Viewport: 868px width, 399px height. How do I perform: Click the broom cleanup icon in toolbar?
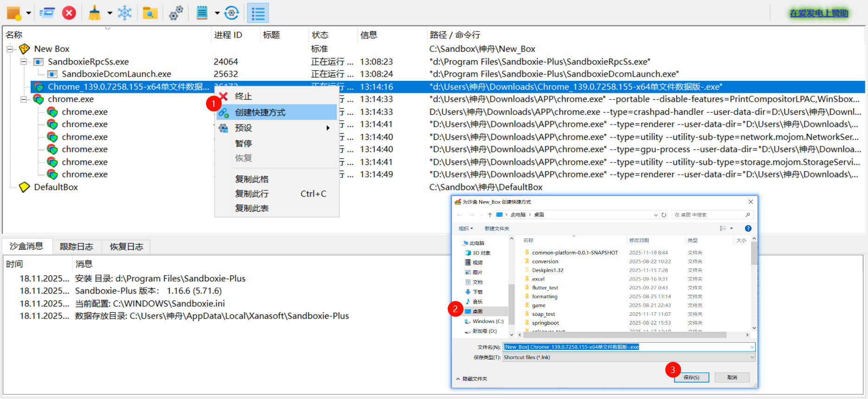95,13
